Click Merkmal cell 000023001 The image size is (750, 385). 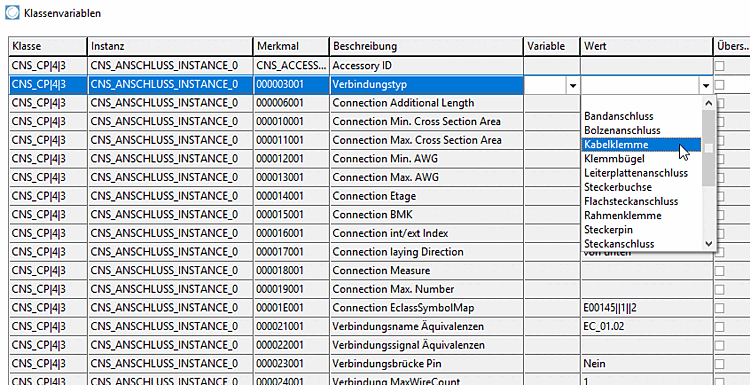[x=292, y=364]
